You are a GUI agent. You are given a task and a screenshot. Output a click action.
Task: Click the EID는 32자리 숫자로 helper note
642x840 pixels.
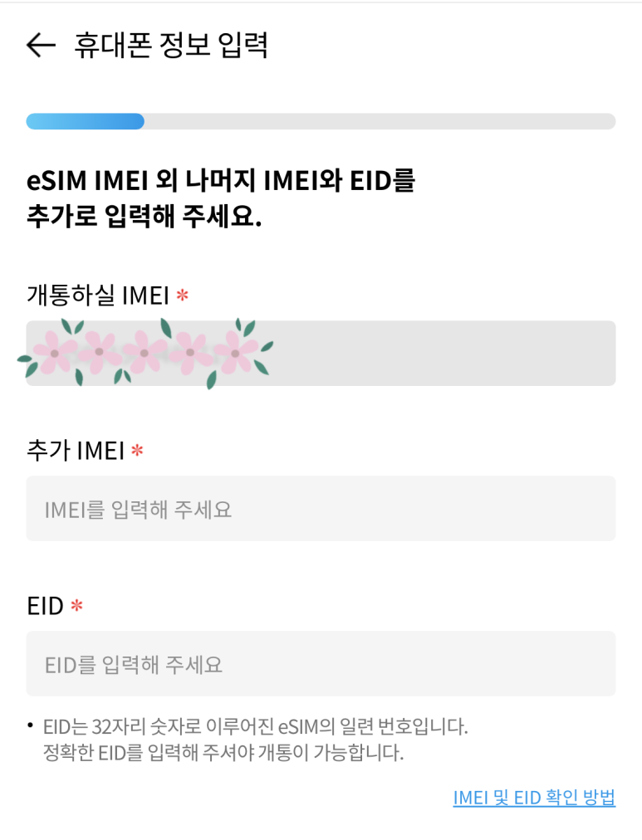click(256, 727)
